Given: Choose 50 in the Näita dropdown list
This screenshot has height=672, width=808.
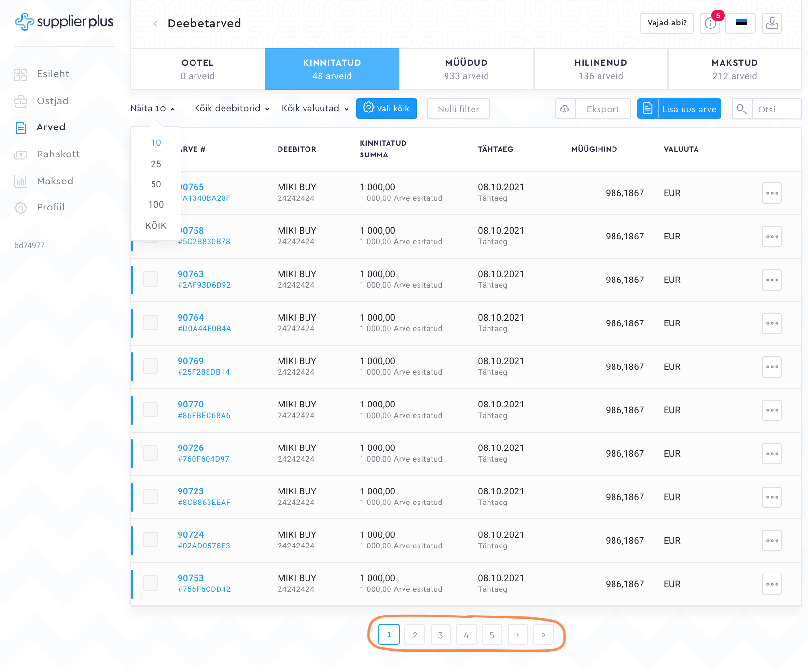Looking at the screenshot, I should click(x=155, y=184).
